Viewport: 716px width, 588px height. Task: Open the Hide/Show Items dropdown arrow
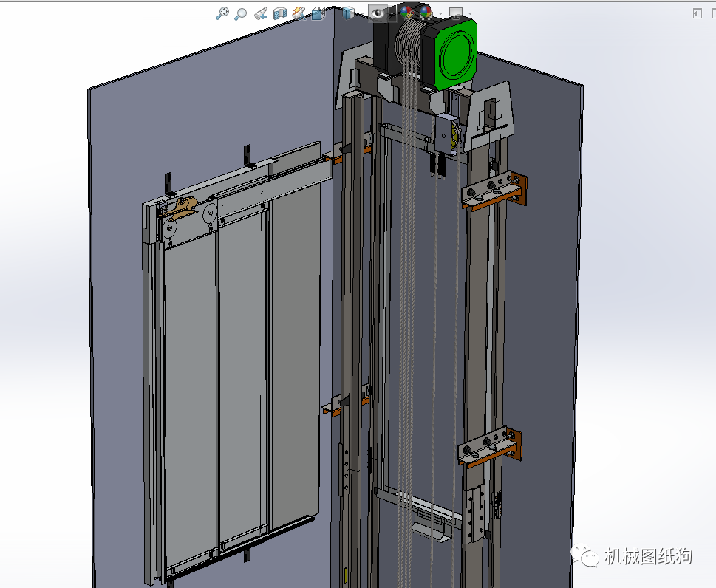[392, 14]
